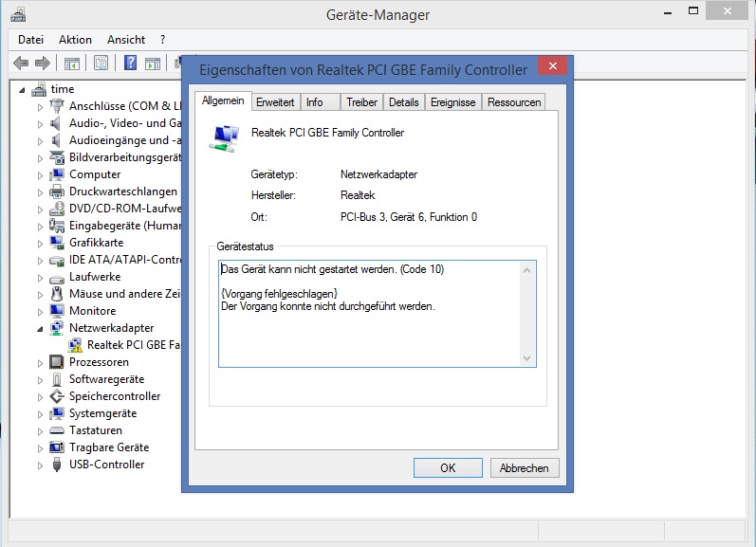This screenshot has width=756, height=547.
Task: Close the Realtek properties dialog
Action: coord(553,65)
